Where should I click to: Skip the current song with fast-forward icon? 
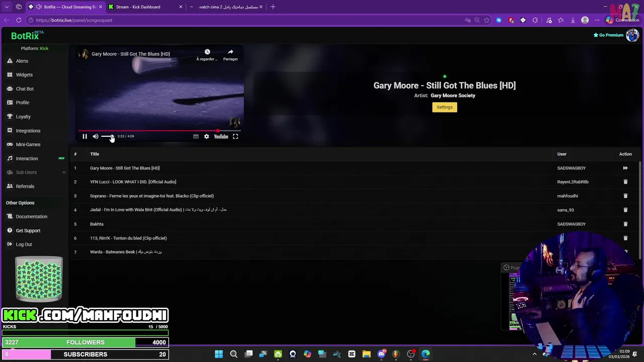click(x=625, y=168)
